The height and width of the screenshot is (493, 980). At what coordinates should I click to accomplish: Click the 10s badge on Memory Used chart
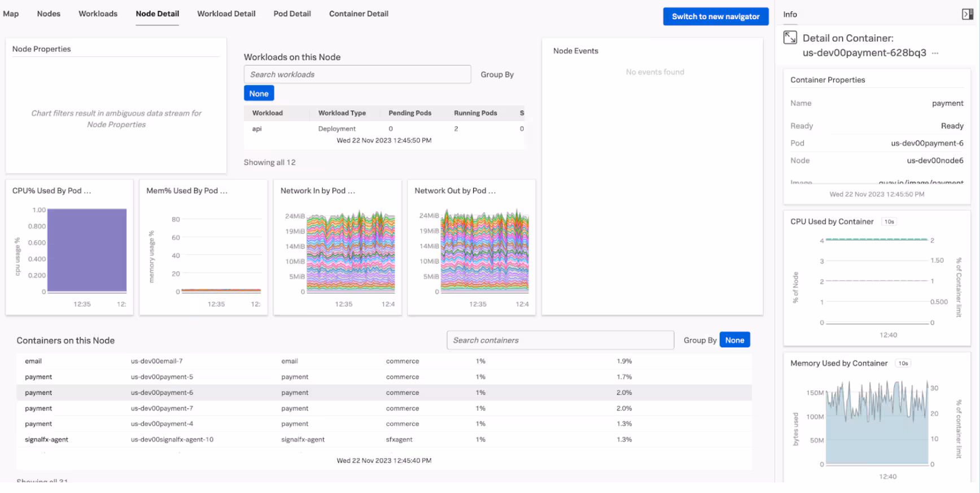coord(903,363)
